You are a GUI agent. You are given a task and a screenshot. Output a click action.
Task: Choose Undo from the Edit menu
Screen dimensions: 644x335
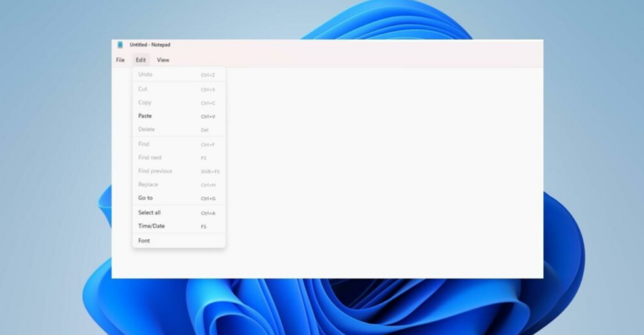pyautogui.click(x=179, y=74)
